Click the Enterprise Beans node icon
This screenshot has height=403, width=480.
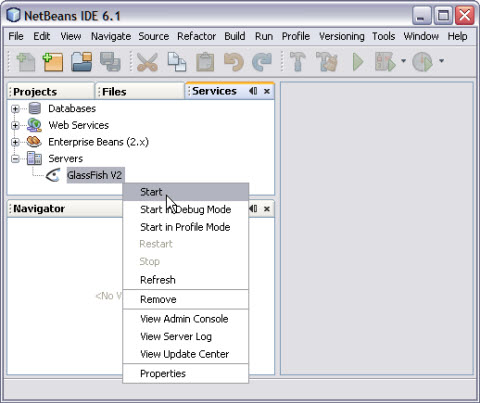[x=34, y=142]
